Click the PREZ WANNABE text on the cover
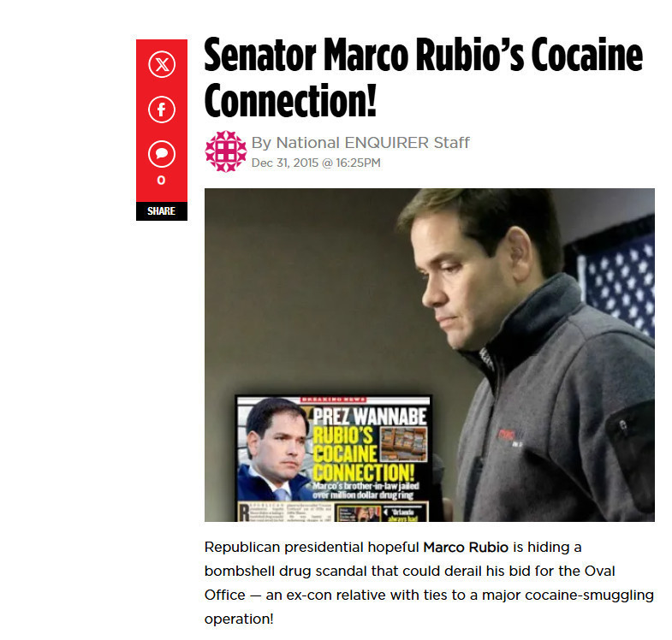Viewport: 672px width, 640px height. [x=370, y=416]
